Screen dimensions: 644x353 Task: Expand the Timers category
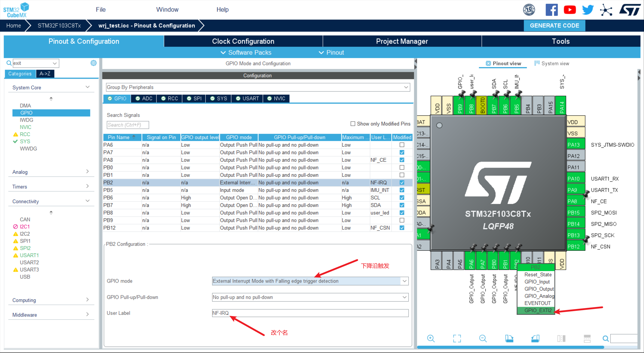[51, 186]
